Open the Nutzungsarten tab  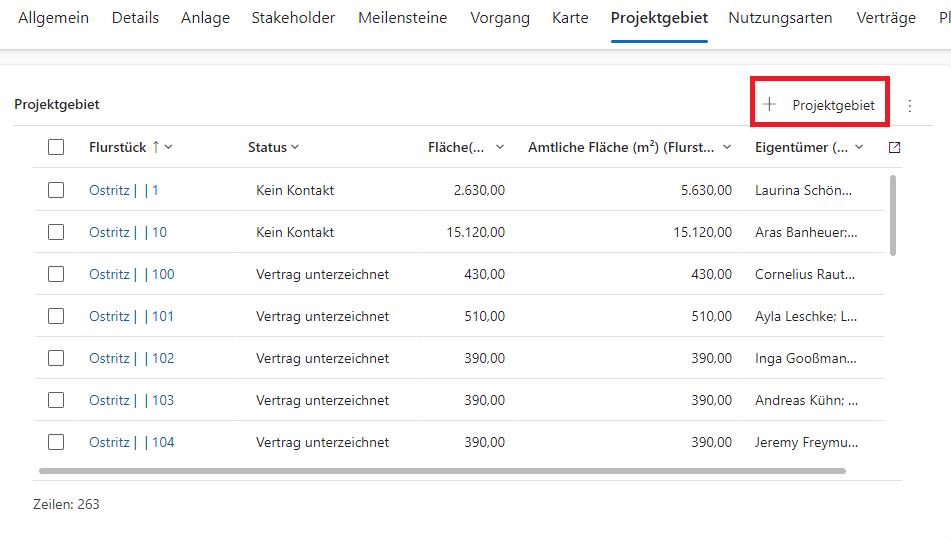pos(780,18)
